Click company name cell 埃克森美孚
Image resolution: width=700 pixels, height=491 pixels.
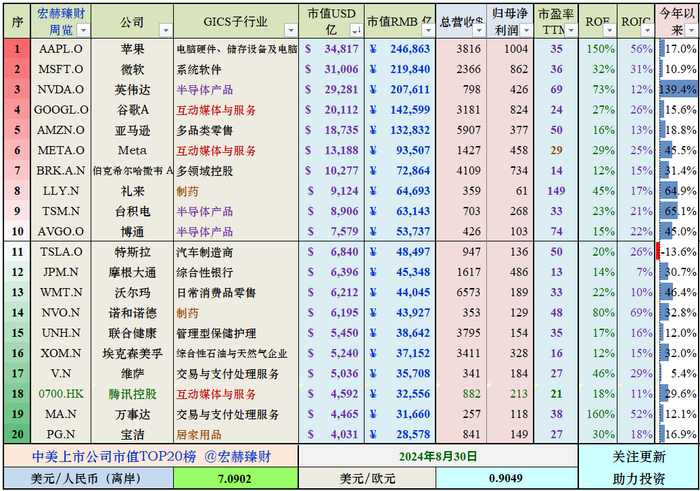tap(132, 354)
